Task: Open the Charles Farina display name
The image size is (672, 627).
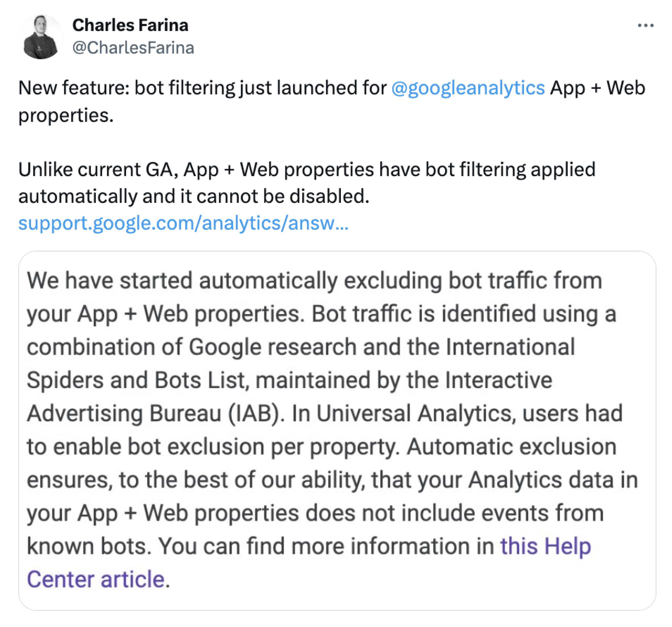Action: pos(130,25)
